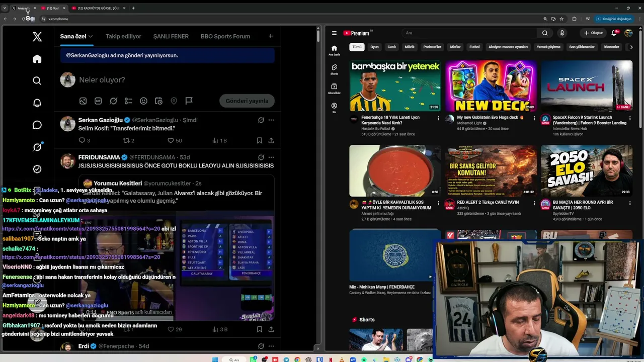
Task: Share Serkan Gazioğlu's Selim Kosif post
Action: [x=271, y=141]
